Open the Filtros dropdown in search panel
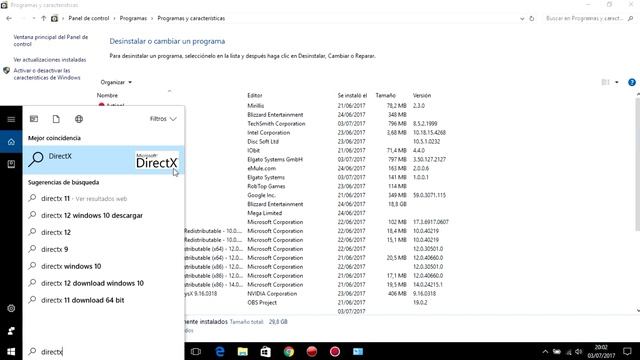The width and height of the screenshot is (640, 360). click(x=163, y=119)
